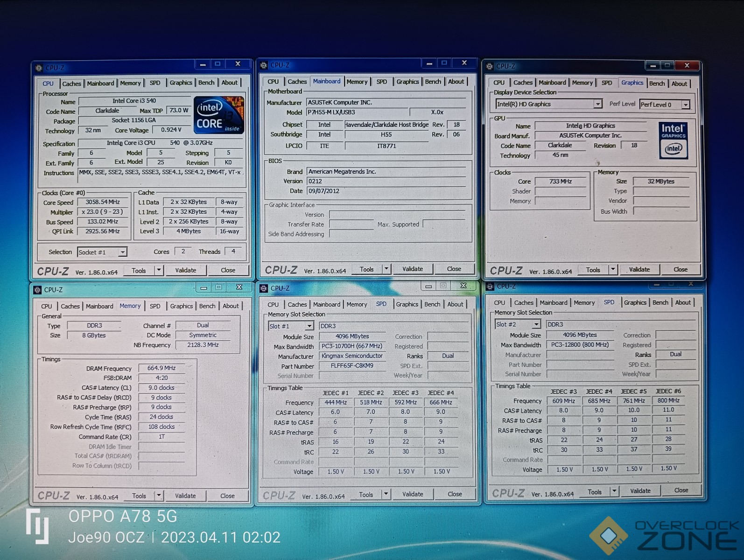Screen dimensions: 744x560
Task: Click Multiplier x 23.0 ( 9 - 23 ) value
Action: (x=103, y=212)
